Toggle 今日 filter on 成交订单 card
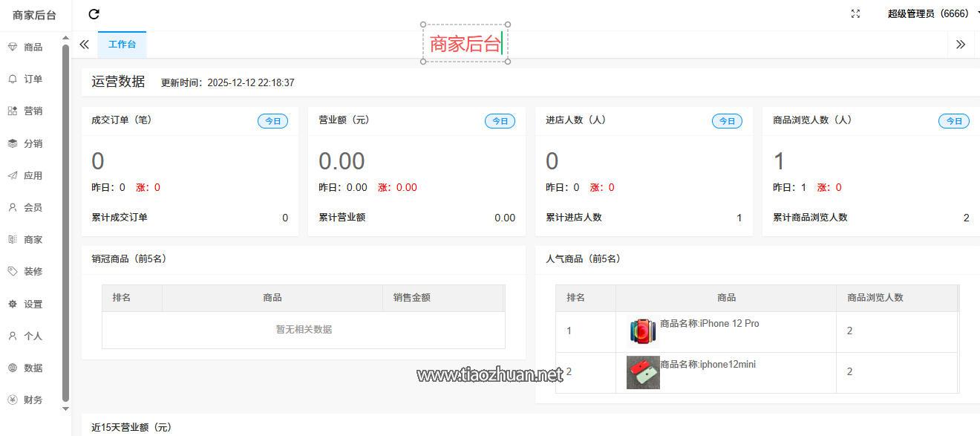 pyautogui.click(x=272, y=121)
